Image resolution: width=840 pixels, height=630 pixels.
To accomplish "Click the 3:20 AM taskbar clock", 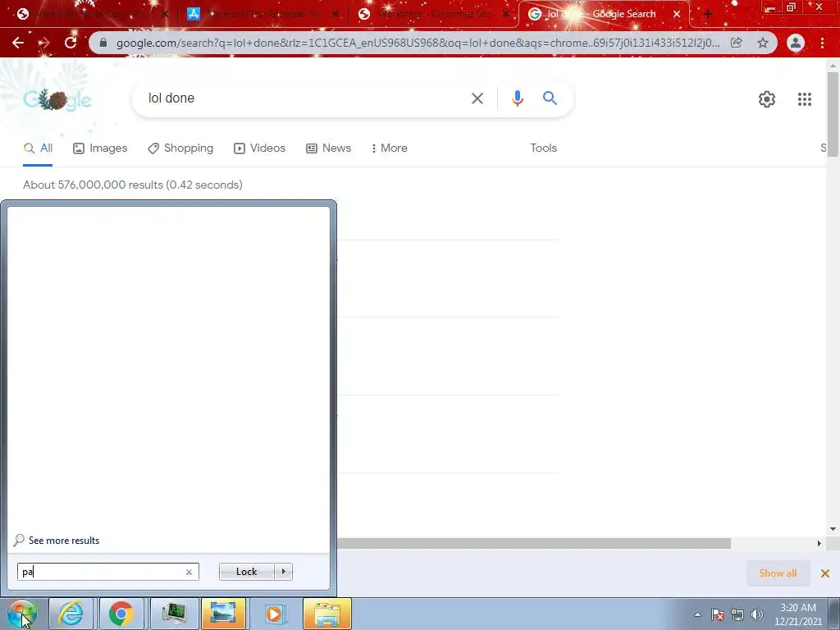I will tap(797, 614).
